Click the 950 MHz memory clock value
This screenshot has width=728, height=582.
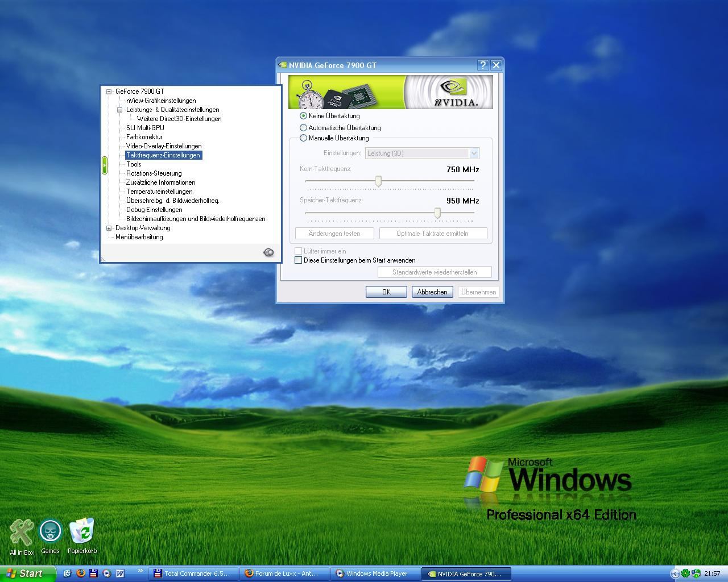(x=462, y=201)
